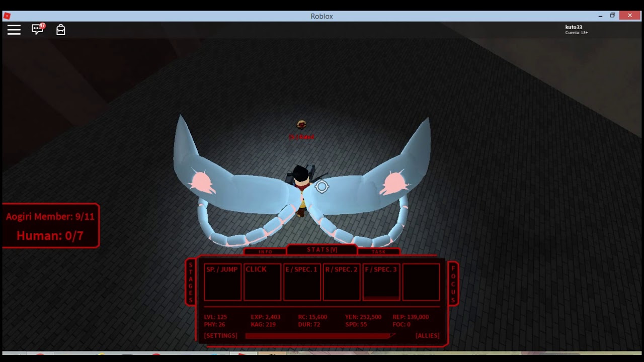This screenshot has width=644, height=362.
Task: Click the PHY: 26 stat
Action: [x=214, y=325]
